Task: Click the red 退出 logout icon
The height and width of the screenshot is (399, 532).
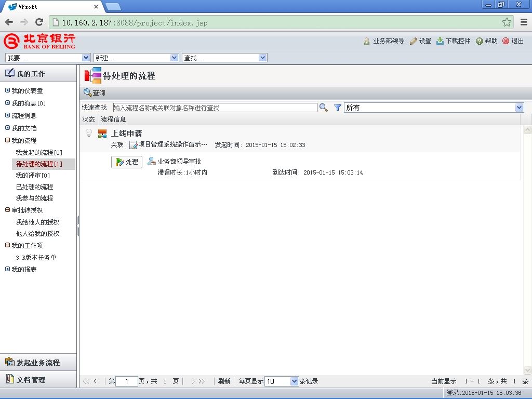Action: pyautogui.click(x=506, y=41)
